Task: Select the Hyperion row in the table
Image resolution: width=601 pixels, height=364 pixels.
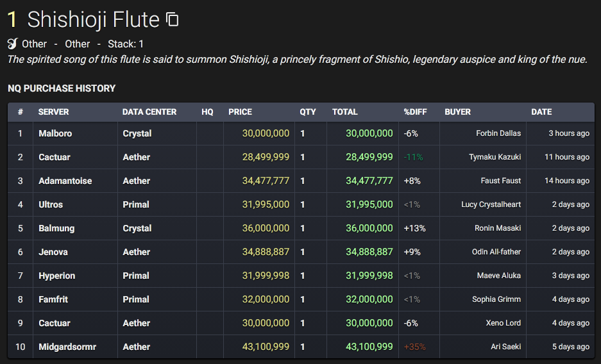Action: [301, 276]
